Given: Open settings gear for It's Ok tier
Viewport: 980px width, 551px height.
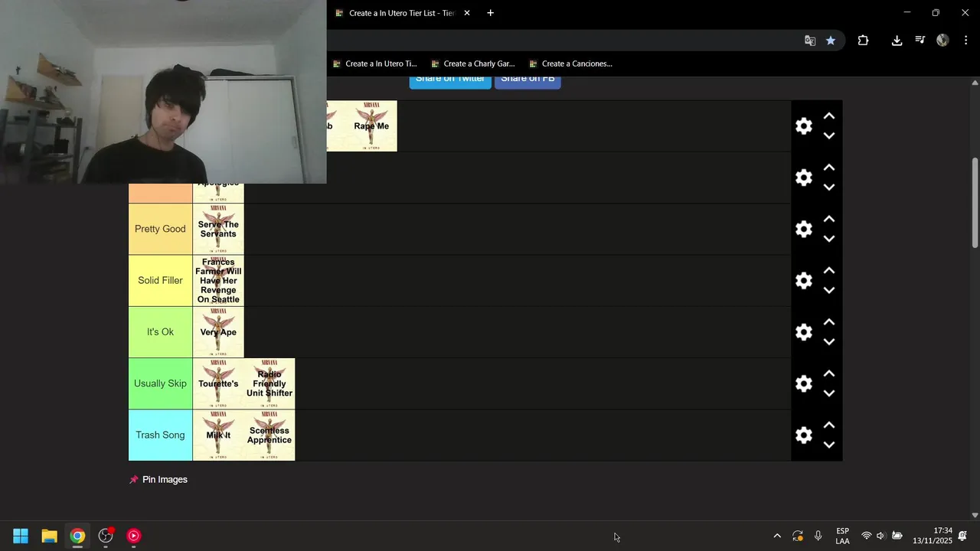Looking at the screenshot, I should click(x=803, y=332).
